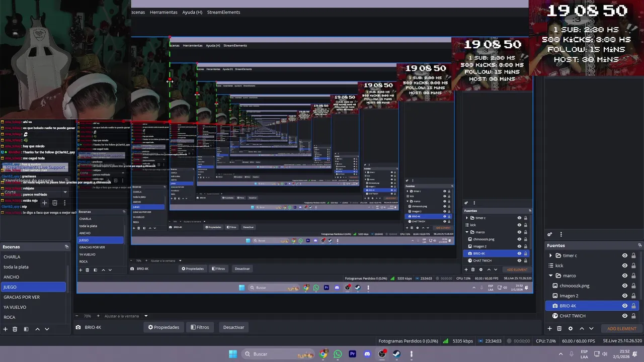Expand timer c group in main Fuentes
This screenshot has height=362, width=644.
pos(550,255)
